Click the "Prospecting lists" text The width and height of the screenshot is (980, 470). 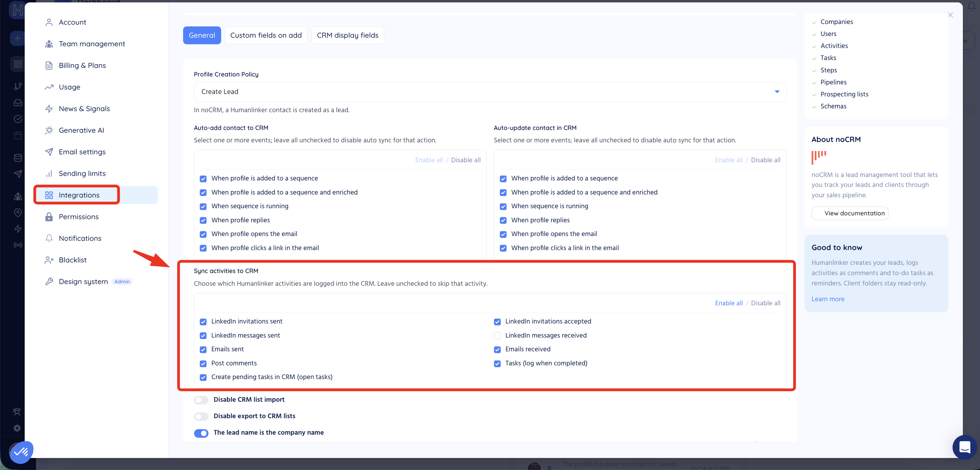click(844, 94)
